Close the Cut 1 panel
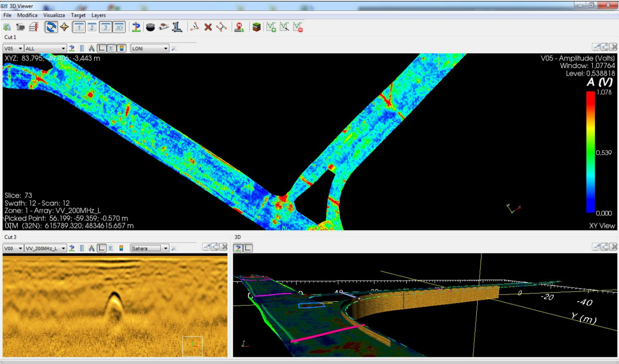The width and height of the screenshot is (619, 364). pyautogui.click(x=614, y=47)
